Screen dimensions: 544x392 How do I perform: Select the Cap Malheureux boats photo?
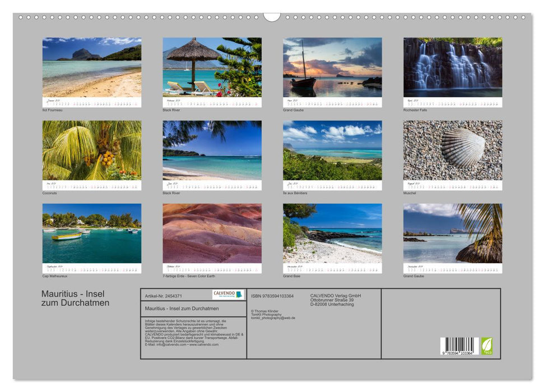(91, 234)
